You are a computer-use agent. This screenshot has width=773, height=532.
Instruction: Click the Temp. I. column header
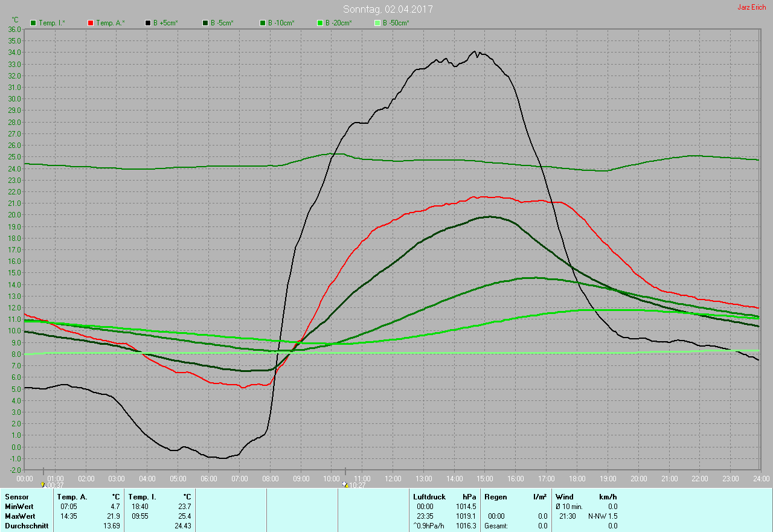coord(142,496)
